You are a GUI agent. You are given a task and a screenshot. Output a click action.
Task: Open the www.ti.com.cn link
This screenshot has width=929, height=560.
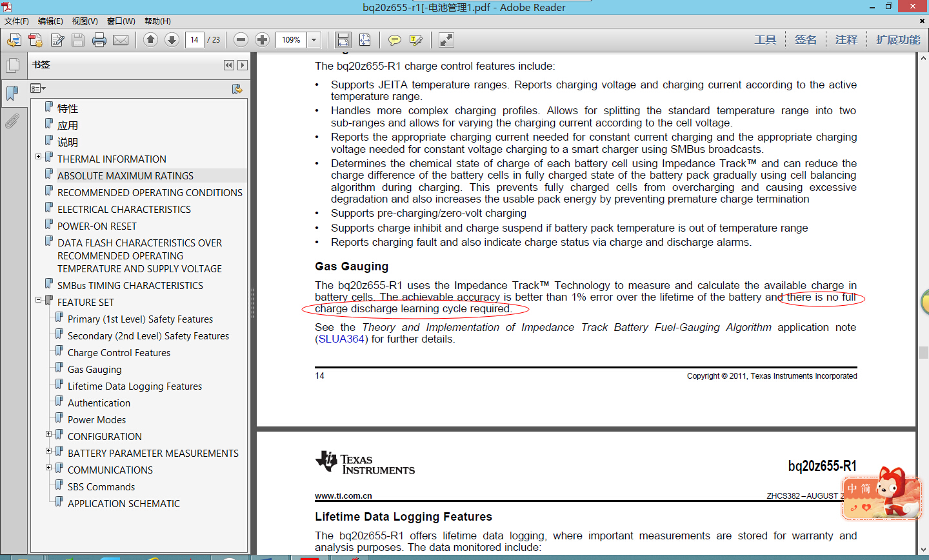coord(343,496)
